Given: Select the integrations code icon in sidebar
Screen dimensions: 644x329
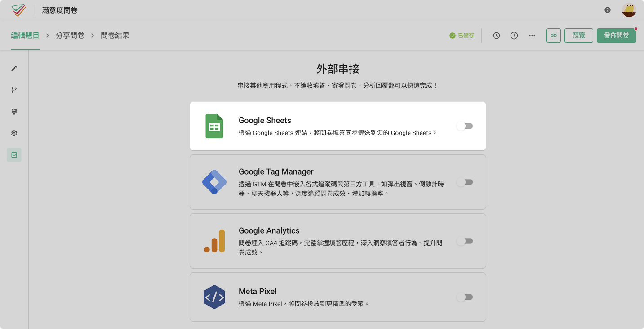Looking at the screenshot, I should tap(14, 155).
